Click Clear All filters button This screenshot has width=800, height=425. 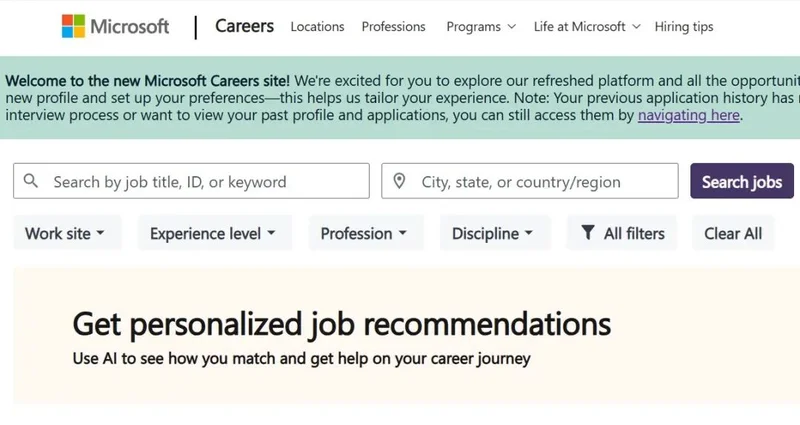point(733,233)
